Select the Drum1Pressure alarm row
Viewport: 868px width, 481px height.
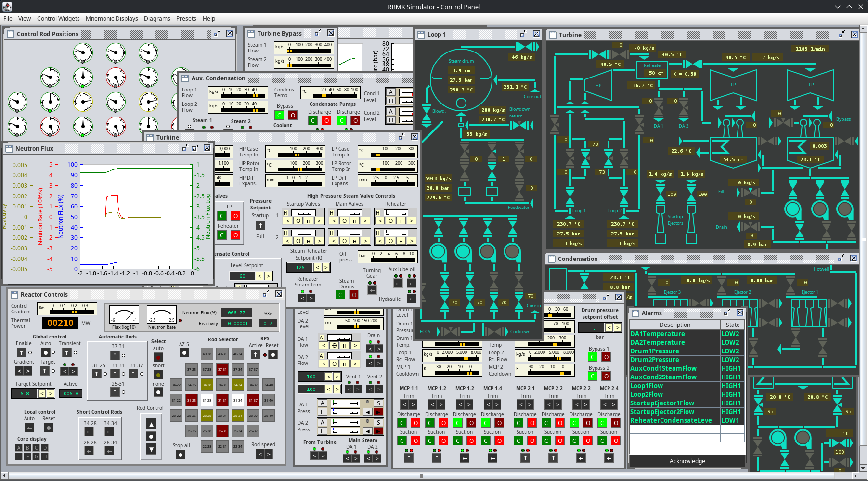674,351
